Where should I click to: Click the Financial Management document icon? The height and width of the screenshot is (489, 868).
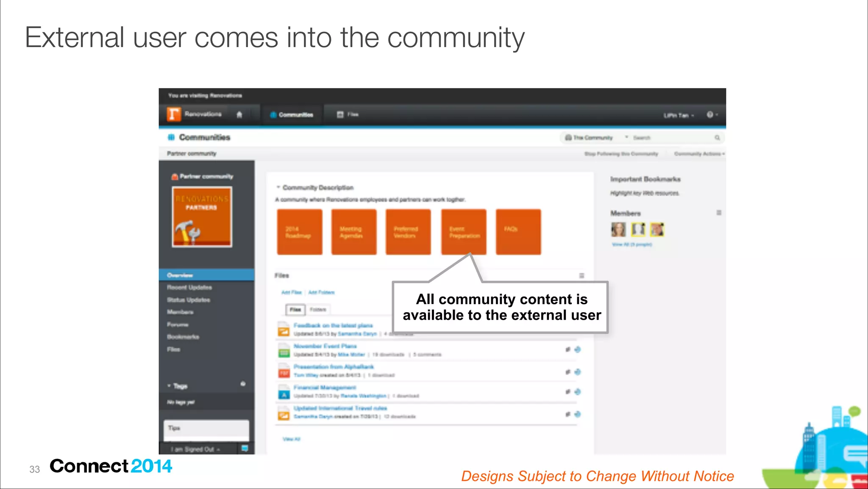click(x=284, y=392)
